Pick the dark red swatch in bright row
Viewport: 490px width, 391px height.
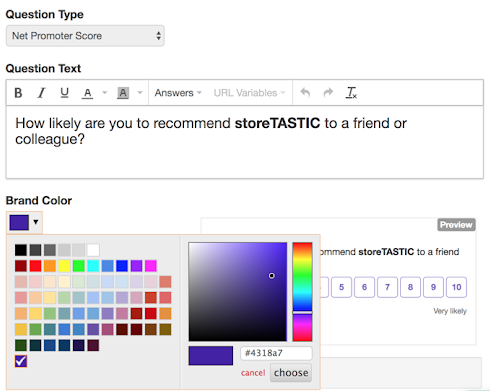(21, 266)
